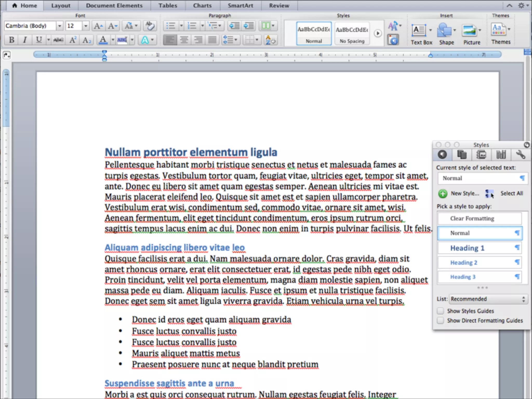Switch to the Layout tab

61,5
